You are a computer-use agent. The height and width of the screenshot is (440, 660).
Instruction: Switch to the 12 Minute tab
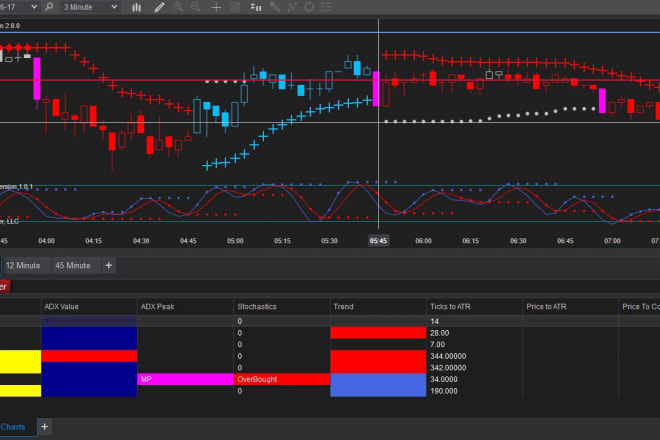click(23, 266)
